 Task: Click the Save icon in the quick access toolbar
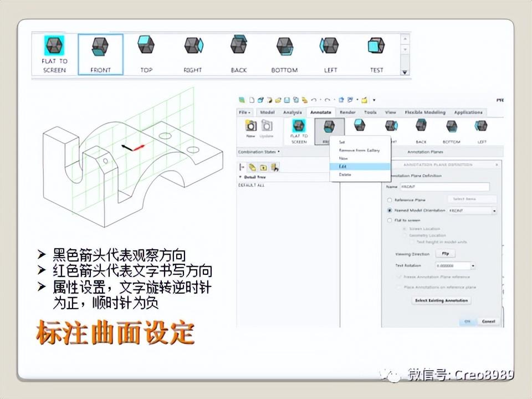[287, 100]
